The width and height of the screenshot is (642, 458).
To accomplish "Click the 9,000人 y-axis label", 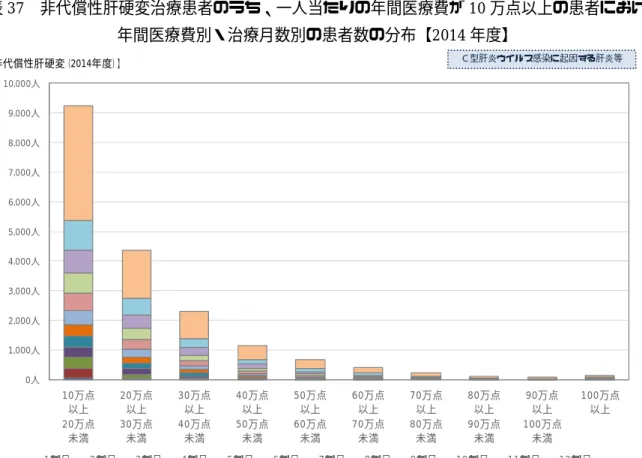I will click(24, 113).
